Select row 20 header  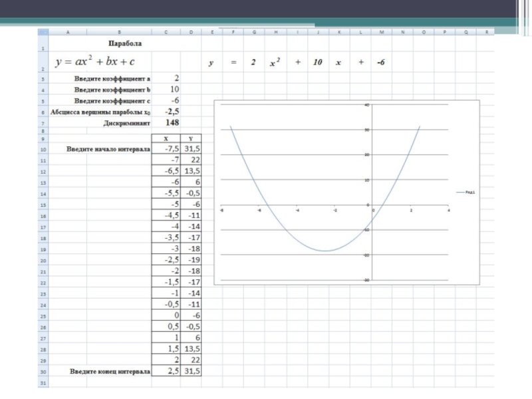(43, 261)
